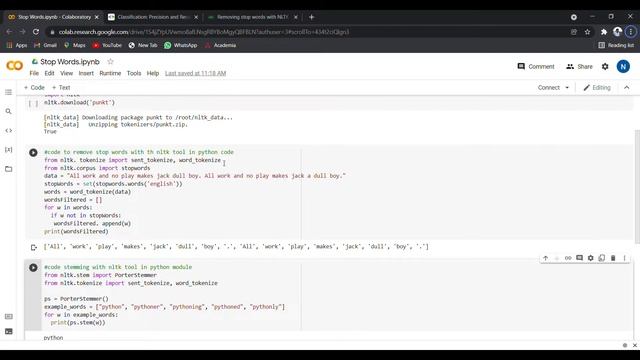Open the browser extensions puzzle icon
640x360 pixels.
(x=604, y=32)
